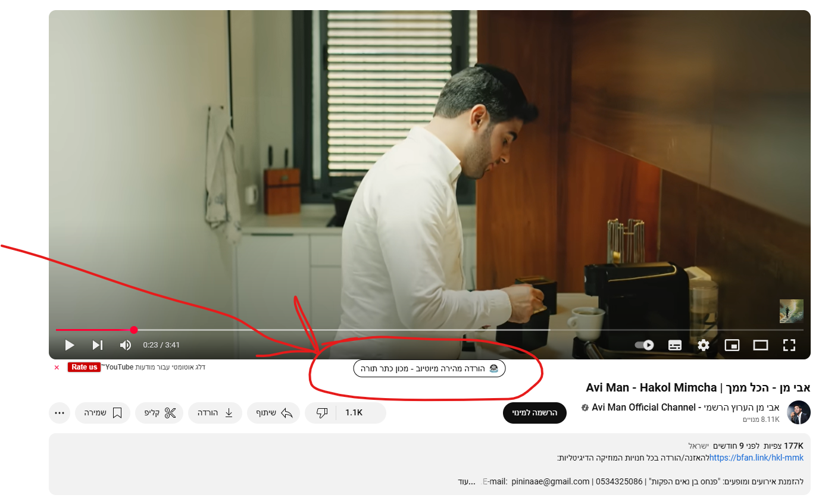Open the Avi Man Official Channel link
The height and width of the screenshot is (504, 822).
point(686,408)
